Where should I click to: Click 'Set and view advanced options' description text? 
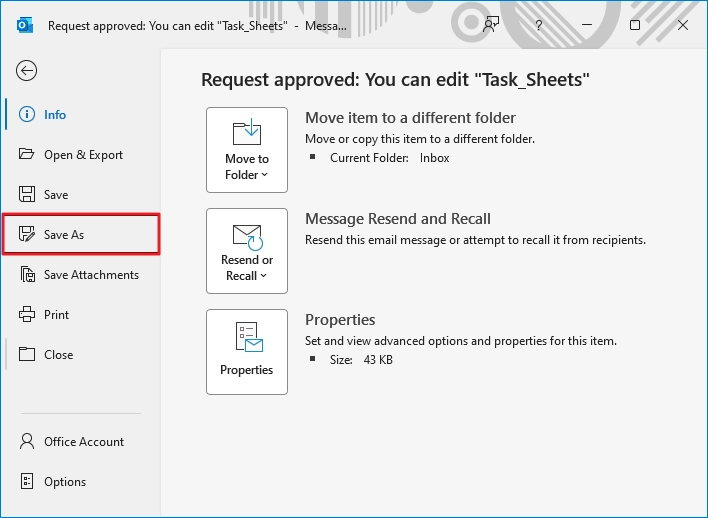tap(461, 341)
